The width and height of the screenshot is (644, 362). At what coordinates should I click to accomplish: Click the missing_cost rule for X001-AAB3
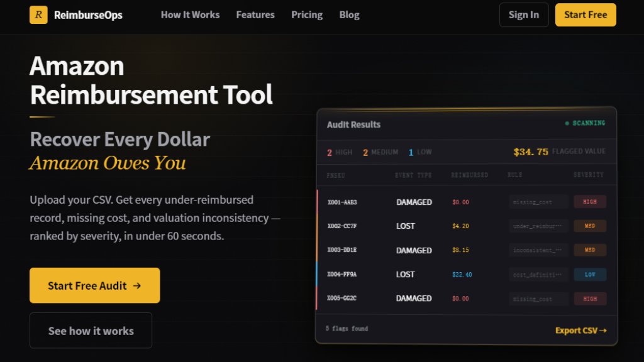(x=538, y=202)
